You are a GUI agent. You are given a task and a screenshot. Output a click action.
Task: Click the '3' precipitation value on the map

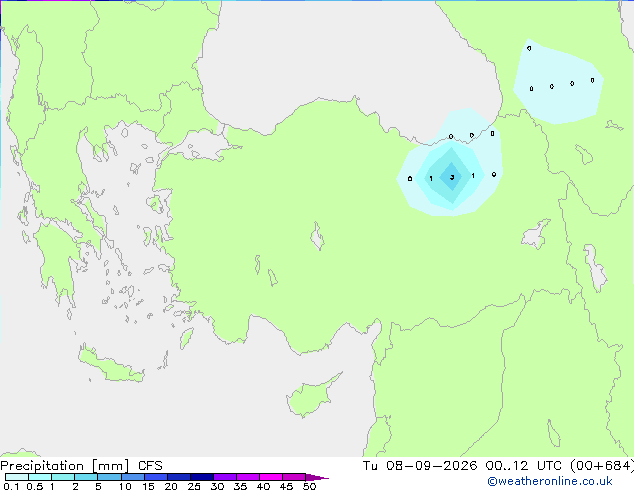click(x=452, y=177)
